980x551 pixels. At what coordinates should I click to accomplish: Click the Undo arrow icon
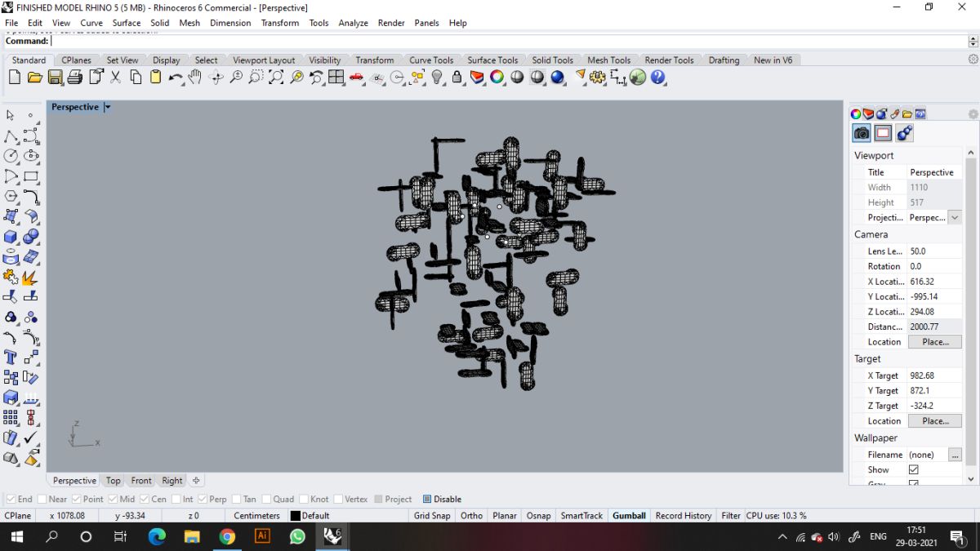tap(176, 78)
